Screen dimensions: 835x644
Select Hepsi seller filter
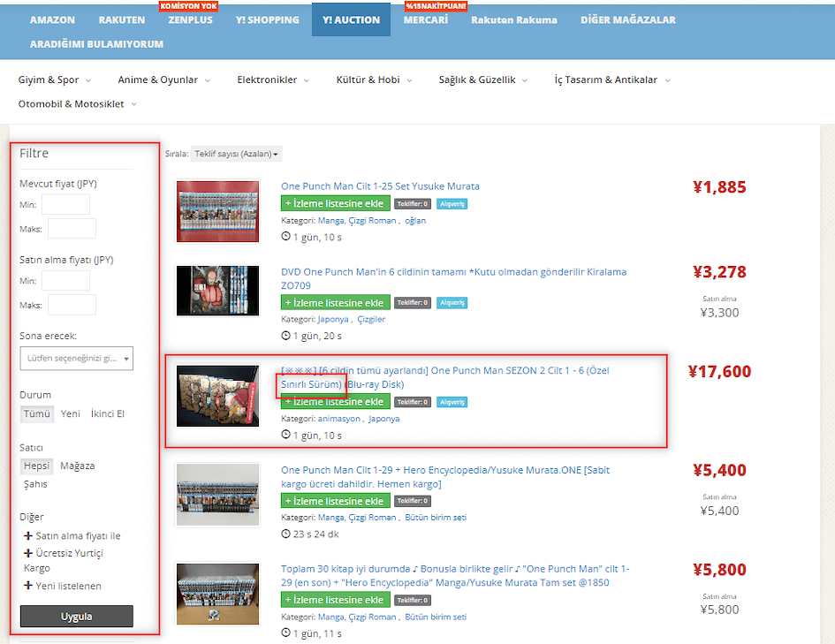(36, 466)
